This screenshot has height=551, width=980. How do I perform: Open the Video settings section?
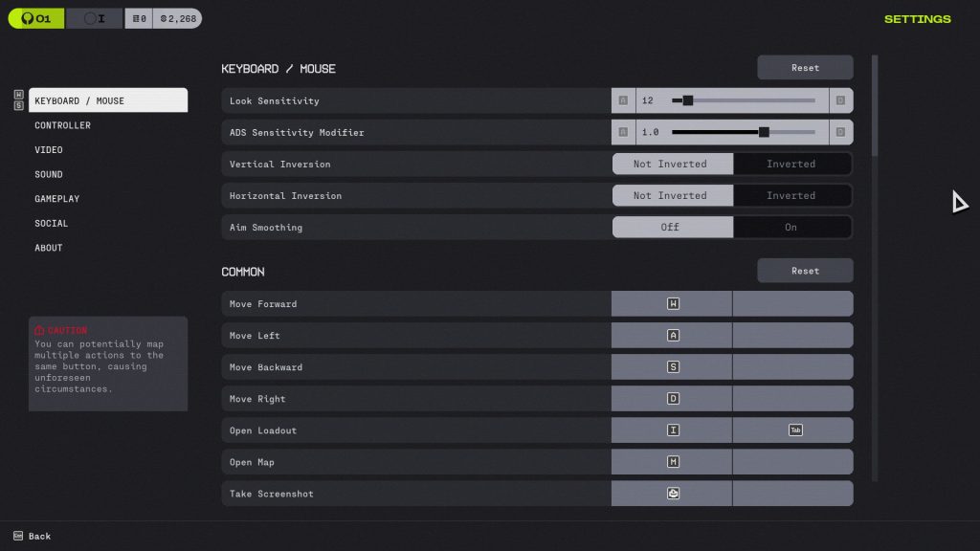point(51,149)
